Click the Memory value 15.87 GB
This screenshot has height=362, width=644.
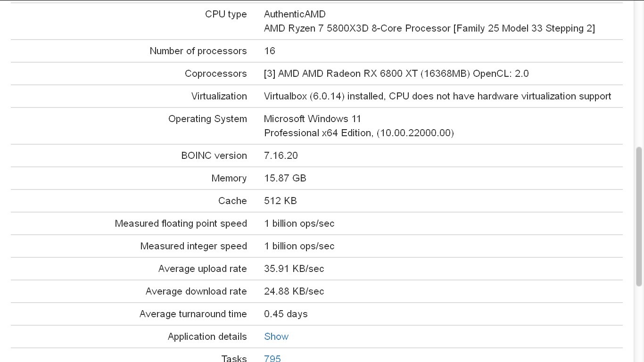(x=285, y=178)
